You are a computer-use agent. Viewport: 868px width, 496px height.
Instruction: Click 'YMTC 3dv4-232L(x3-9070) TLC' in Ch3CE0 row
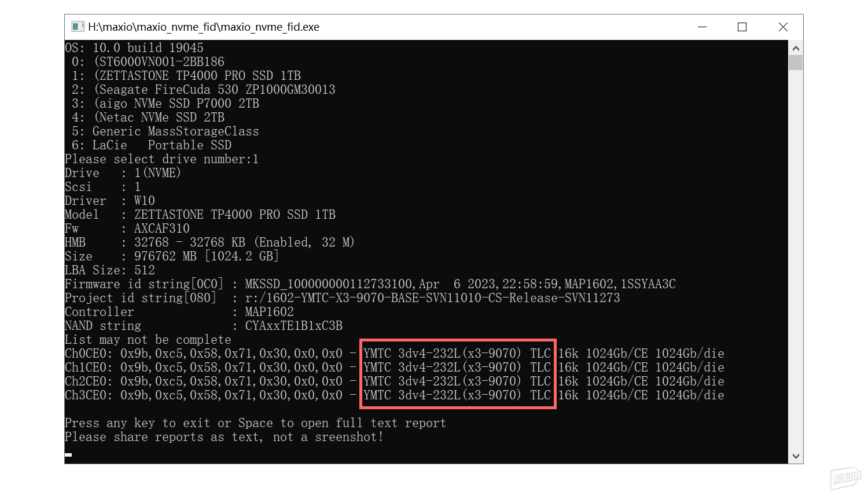coord(457,395)
